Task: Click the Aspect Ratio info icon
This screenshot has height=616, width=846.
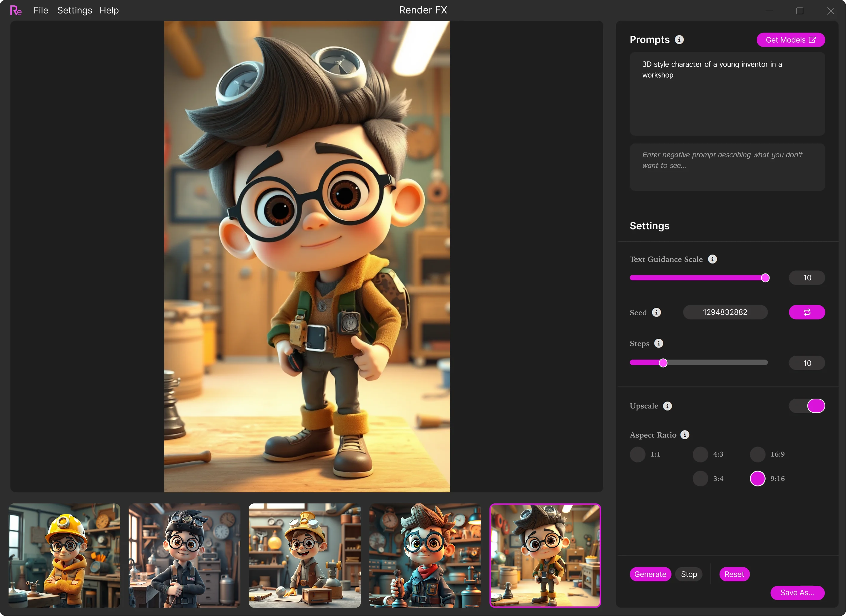Action: click(685, 435)
